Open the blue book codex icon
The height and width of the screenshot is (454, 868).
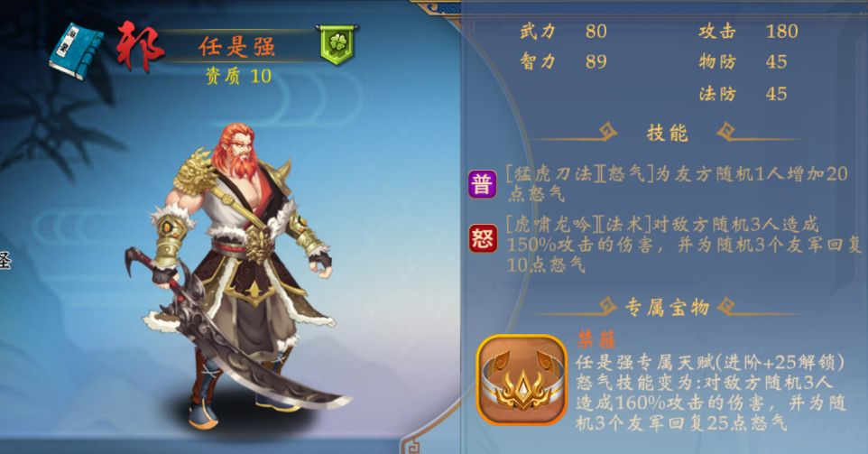click(x=76, y=51)
